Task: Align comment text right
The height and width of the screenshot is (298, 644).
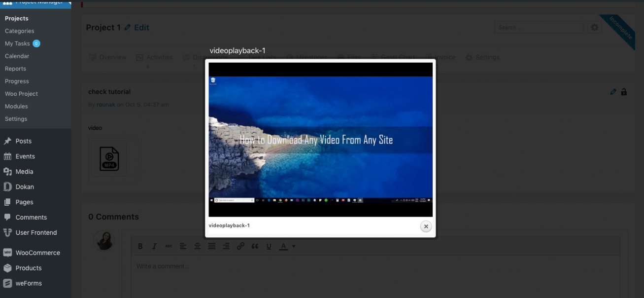Action: (x=226, y=246)
